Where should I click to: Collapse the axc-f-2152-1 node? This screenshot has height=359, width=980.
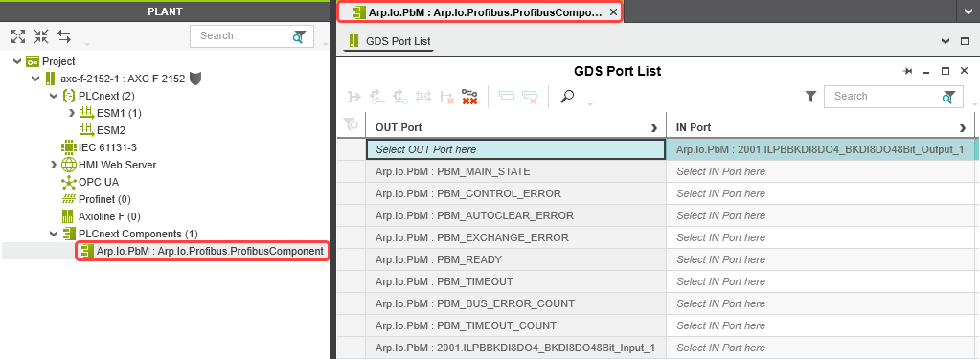35,79
